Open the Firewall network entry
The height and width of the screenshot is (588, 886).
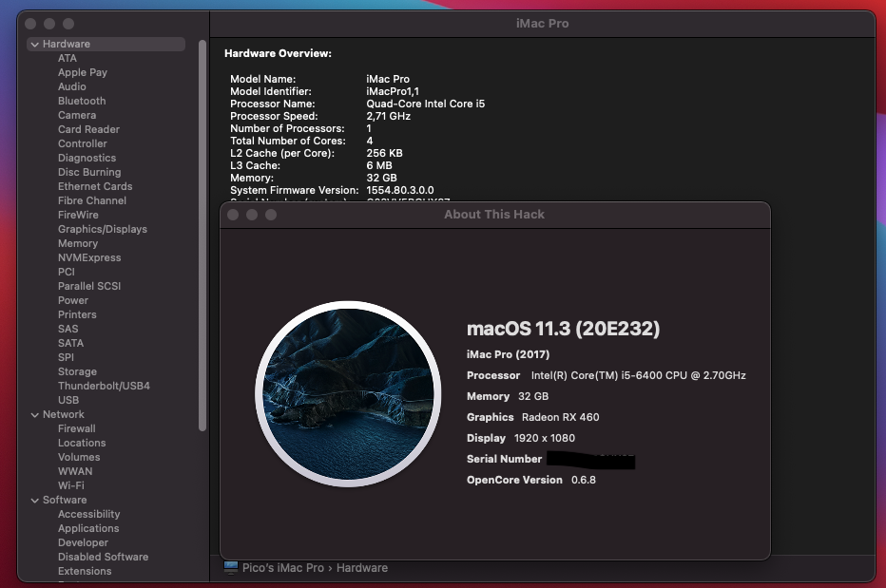[76, 428]
